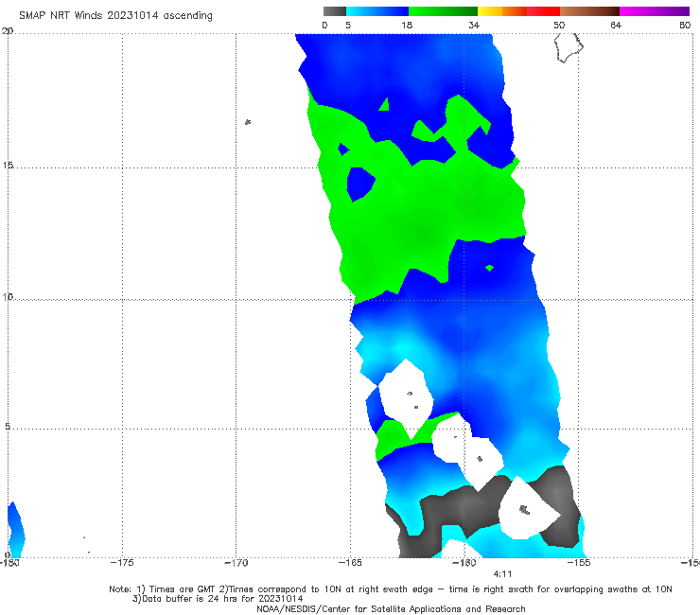Image resolution: width=700 pixels, height=615 pixels.
Task: Pick the brown 50-64 color bar segment
Action: (589, 11)
